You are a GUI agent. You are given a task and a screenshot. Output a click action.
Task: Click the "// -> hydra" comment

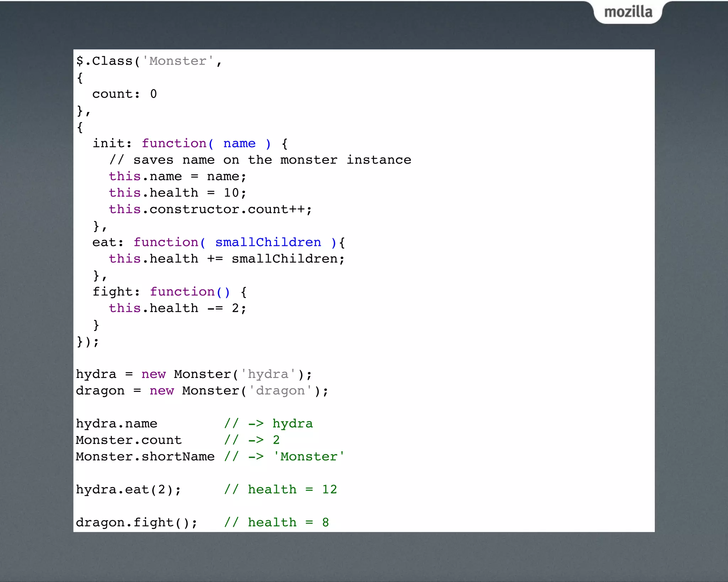[268, 424]
